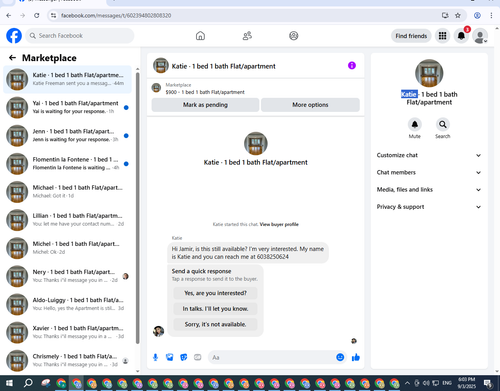Send a thumbs-up like
500x391 pixels.
coord(356,357)
